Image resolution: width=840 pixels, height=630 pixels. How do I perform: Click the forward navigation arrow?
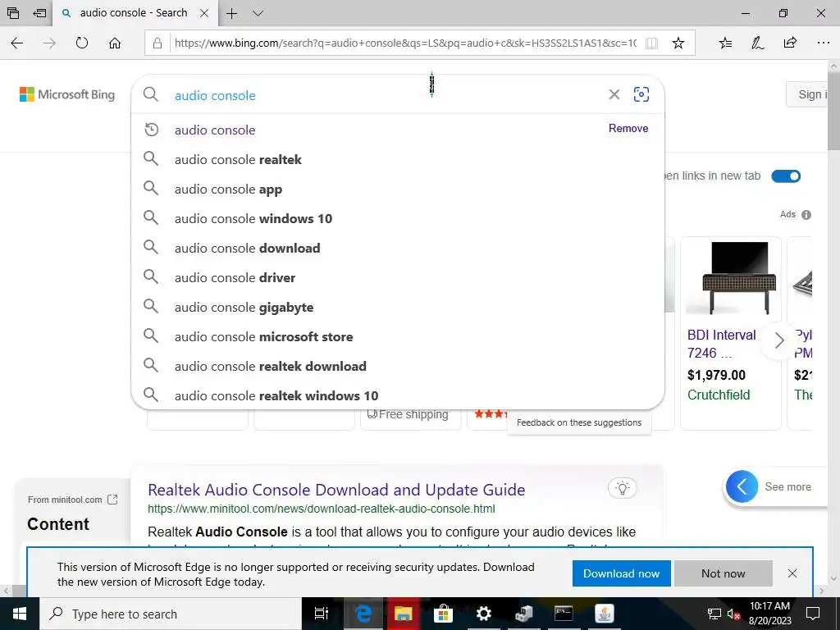pos(49,43)
